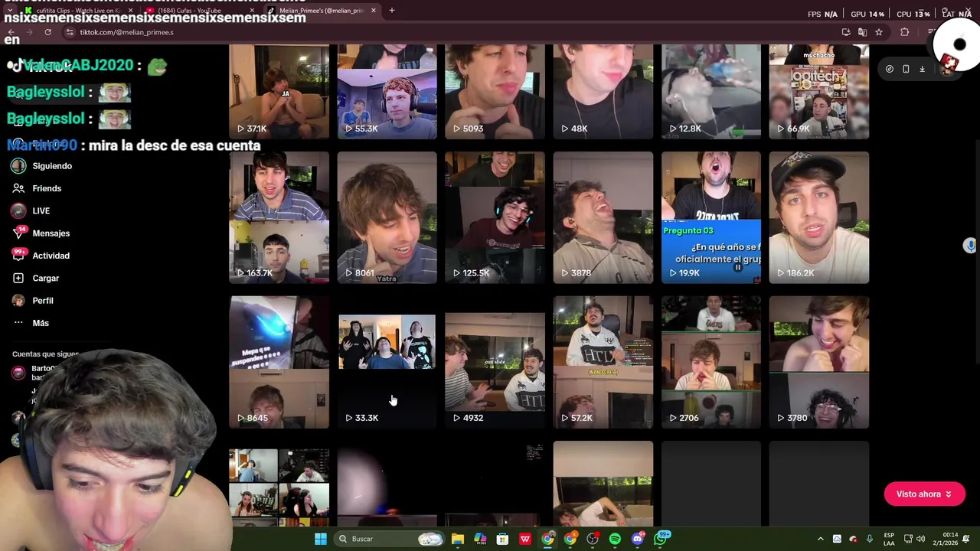Select the blue microphone widget at the right edge

point(970,245)
